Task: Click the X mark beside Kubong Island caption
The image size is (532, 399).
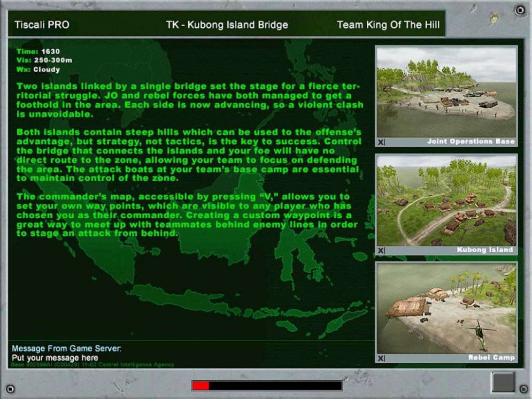Action: tap(381, 251)
